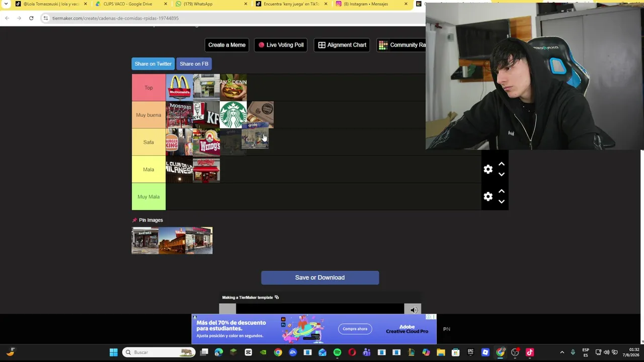The height and width of the screenshot is (362, 644).
Task: Open Spotify from the taskbar
Action: 337,352
